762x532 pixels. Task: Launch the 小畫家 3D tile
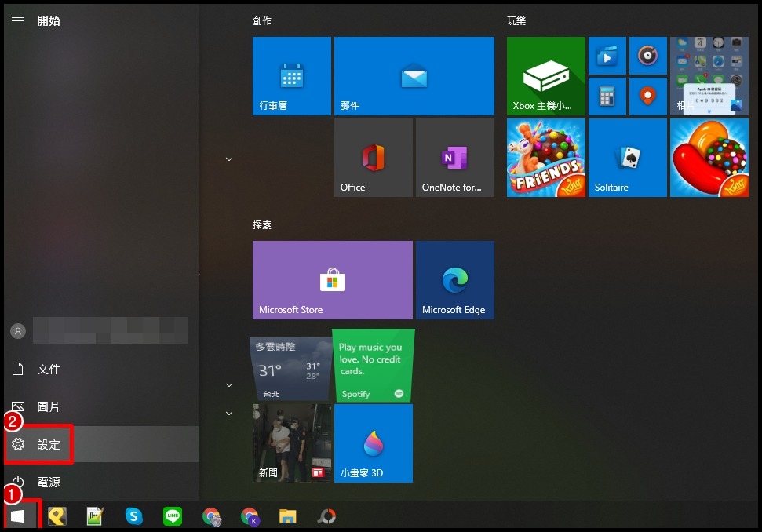coord(374,443)
